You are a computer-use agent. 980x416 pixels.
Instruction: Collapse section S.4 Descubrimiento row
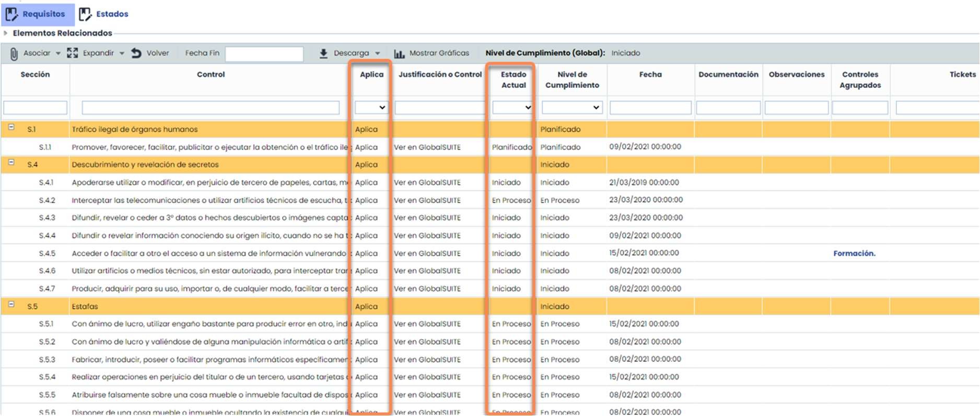(11, 163)
